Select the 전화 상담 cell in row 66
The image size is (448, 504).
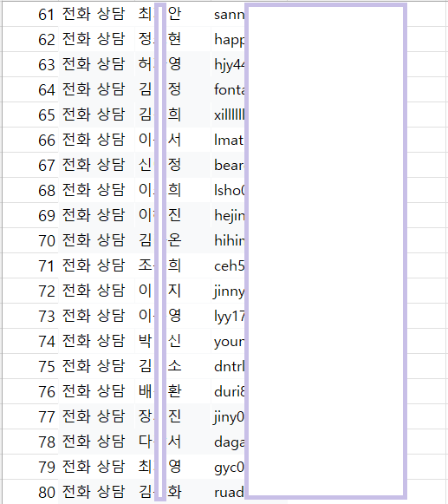[x=96, y=140]
